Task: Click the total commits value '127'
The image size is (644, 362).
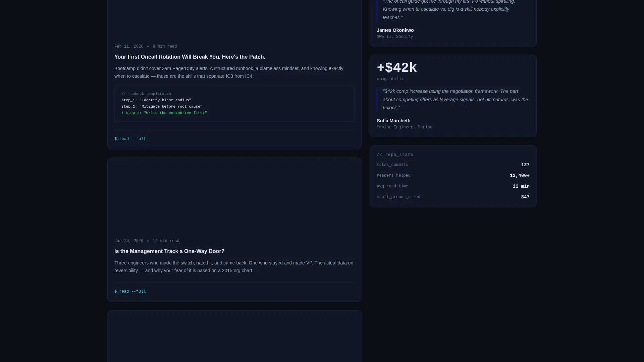Action: click(525, 165)
